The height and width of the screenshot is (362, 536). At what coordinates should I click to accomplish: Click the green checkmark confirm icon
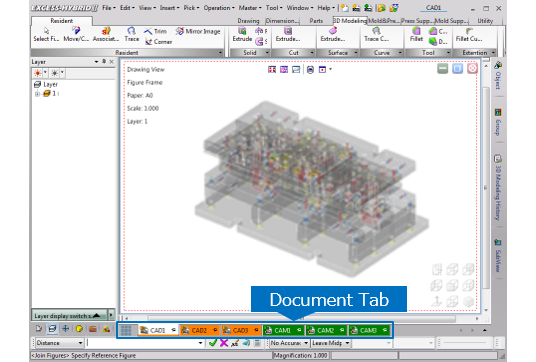(x=213, y=343)
